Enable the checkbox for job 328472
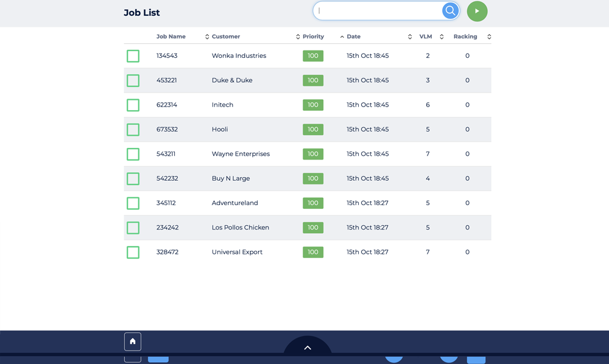The image size is (609, 364). (x=133, y=253)
